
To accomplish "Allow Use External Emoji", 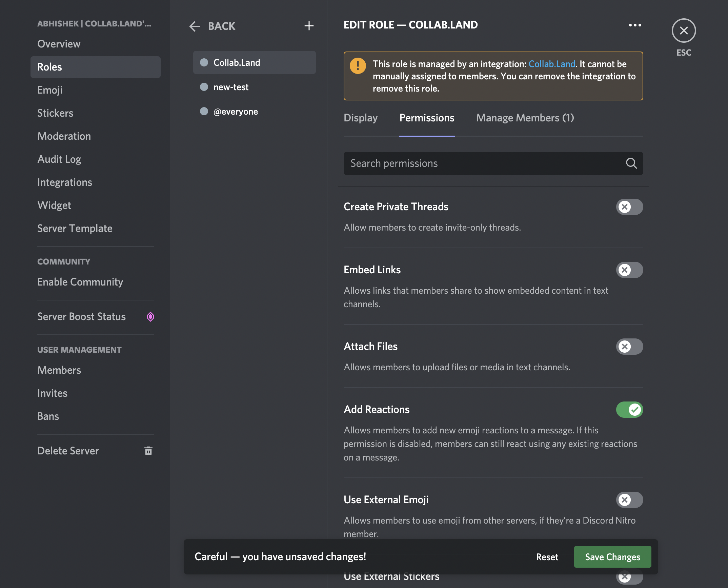I will point(629,500).
